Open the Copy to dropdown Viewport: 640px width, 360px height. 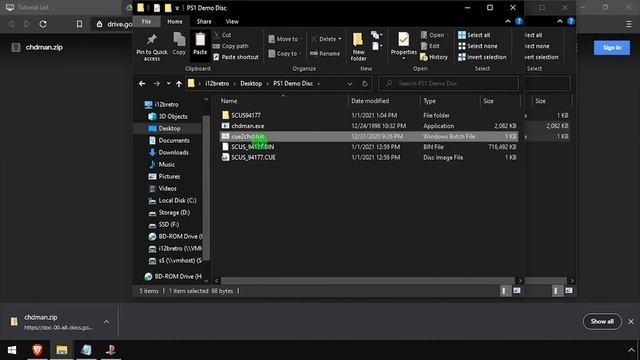(285, 53)
